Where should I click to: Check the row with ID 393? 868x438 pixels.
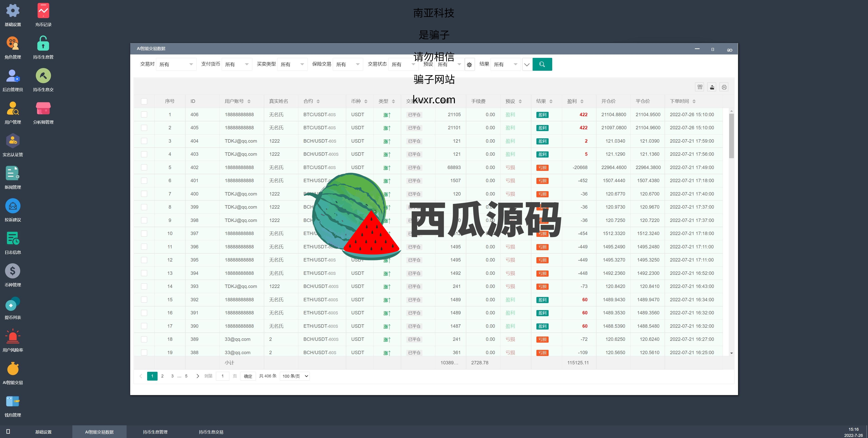[x=144, y=286]
